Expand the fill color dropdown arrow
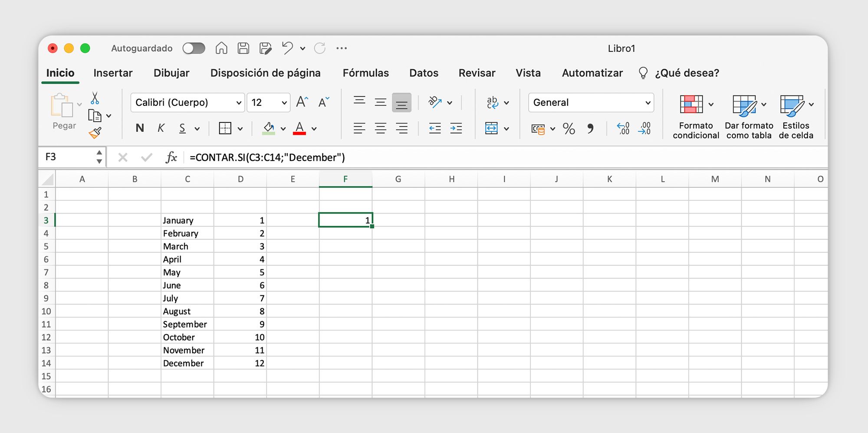 [x=283, y=128]
